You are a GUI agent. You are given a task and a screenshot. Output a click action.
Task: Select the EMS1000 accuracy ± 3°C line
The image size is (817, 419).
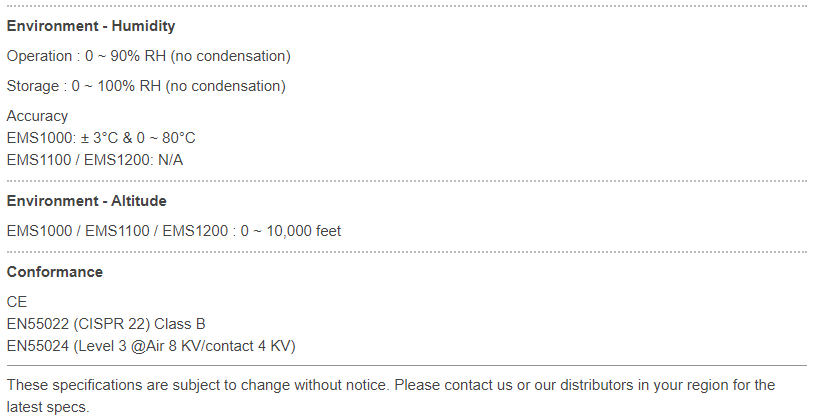tap(101, 138)
